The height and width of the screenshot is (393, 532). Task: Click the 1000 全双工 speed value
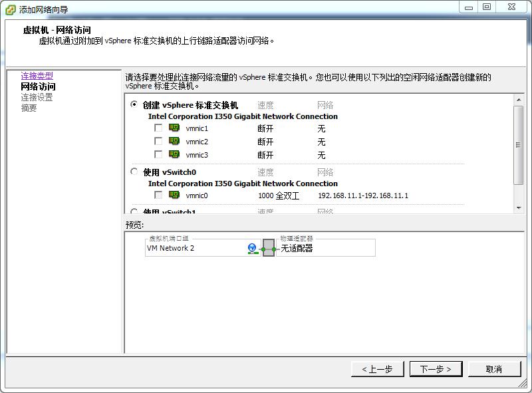click(279, 196)
